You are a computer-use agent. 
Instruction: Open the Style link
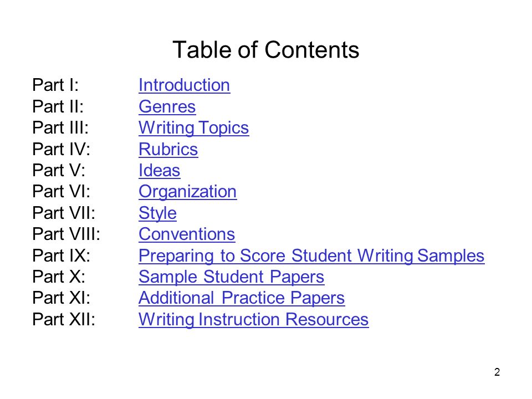click(157, 213)
